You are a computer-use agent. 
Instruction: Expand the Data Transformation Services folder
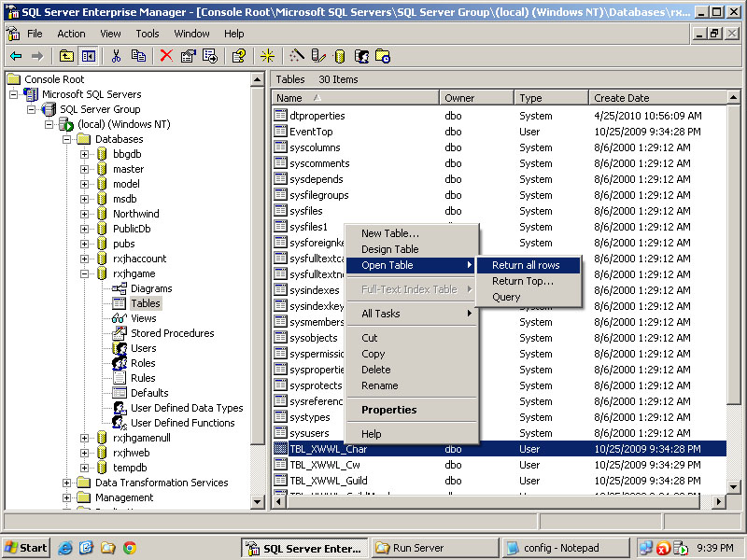66,483
